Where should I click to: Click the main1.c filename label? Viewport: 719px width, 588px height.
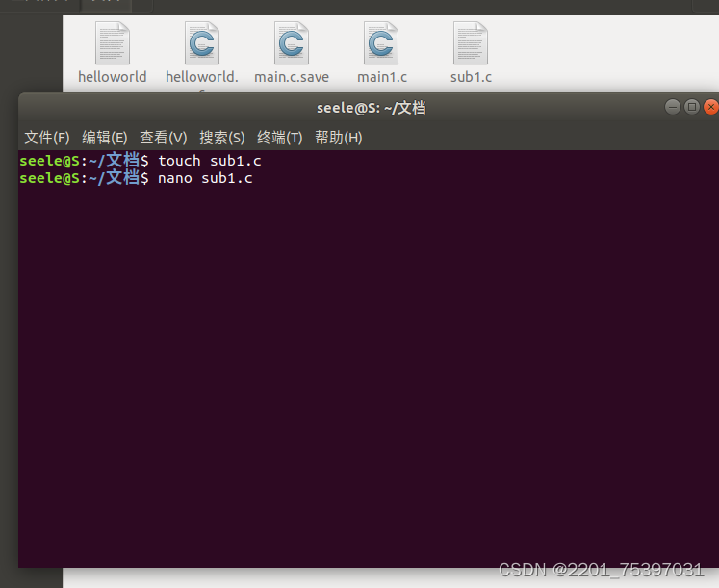pyautogui.click(x=382, y=77)
